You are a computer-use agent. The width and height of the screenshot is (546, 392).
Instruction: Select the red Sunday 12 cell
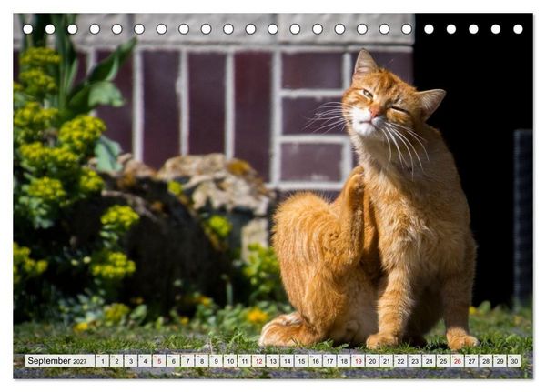click(x=258, y=361)
